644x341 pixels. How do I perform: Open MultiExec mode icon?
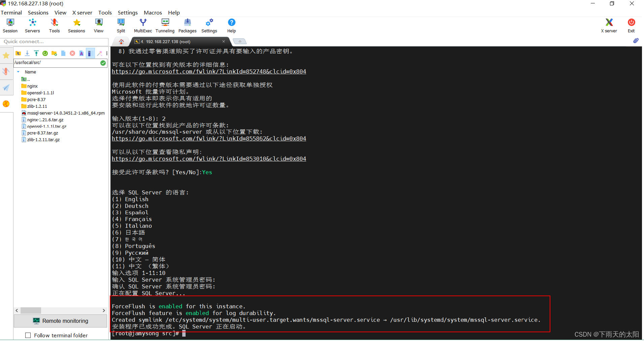pos(143,26)
